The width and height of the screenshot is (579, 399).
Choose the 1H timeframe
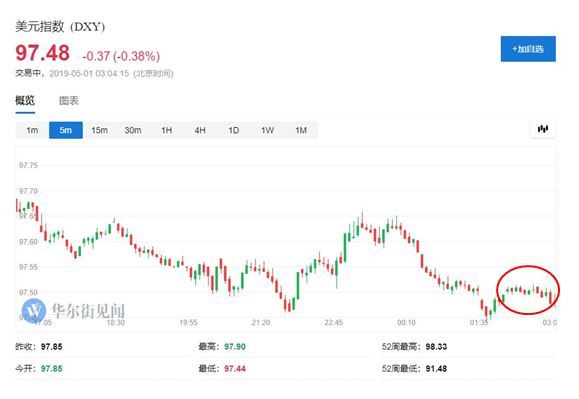click(167, 130)
